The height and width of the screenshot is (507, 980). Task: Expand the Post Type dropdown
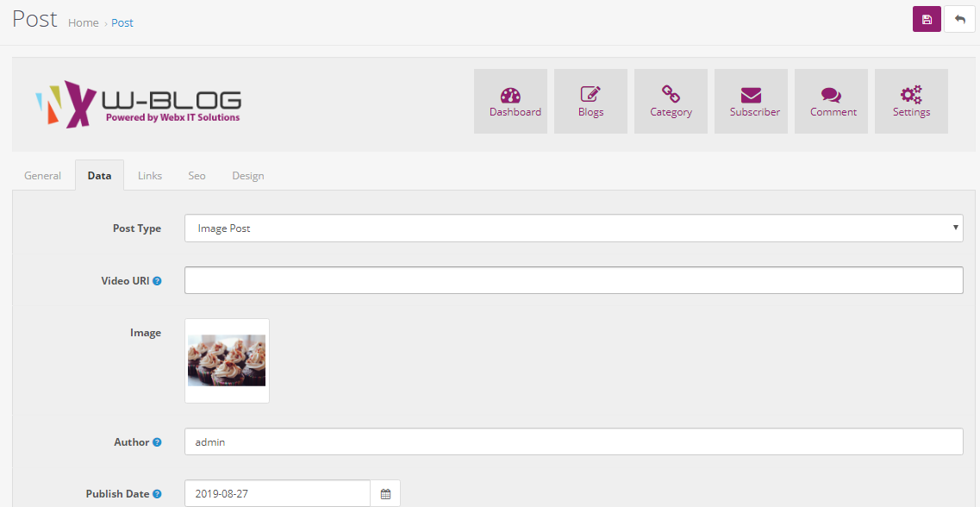coord(574,228)
